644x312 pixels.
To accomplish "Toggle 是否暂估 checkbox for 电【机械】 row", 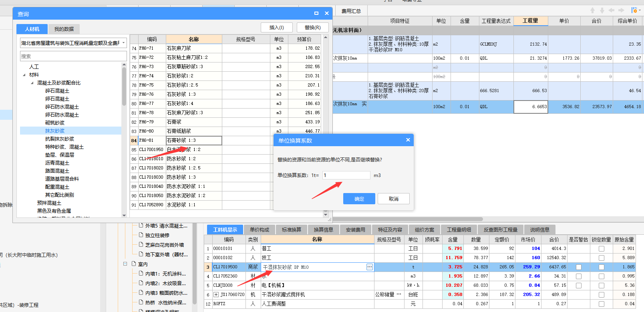I will tap(579, 286).
